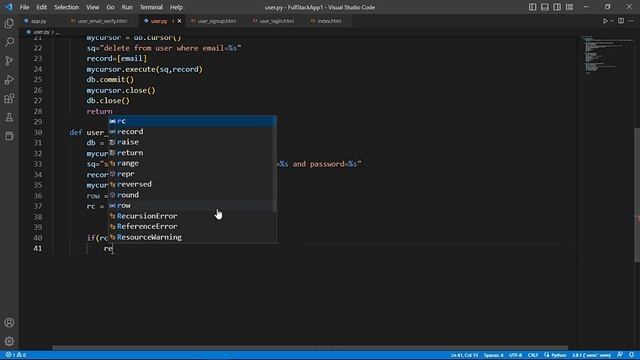Click the editor vertical scrollbar

[x=637, y=195]
